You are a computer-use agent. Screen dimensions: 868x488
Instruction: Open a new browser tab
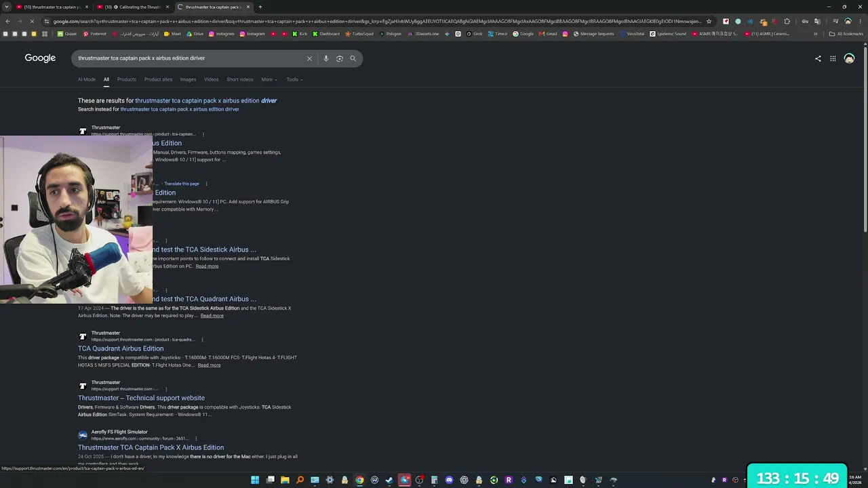pos(260,7)
